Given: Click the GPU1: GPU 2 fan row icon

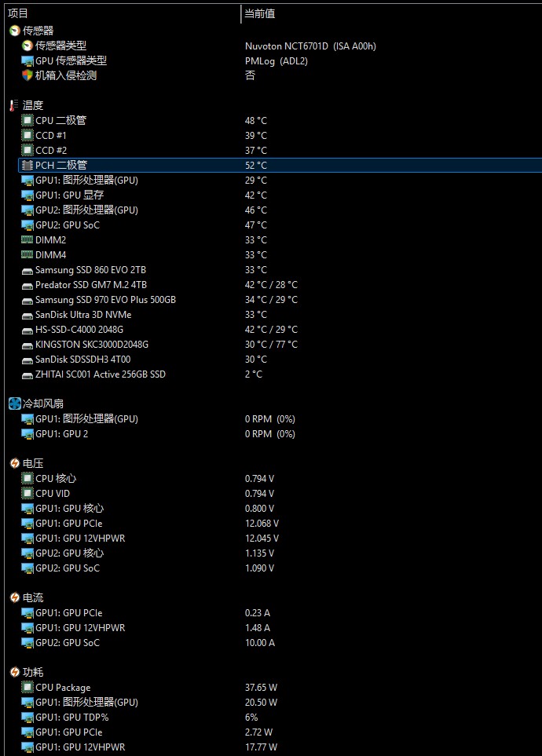Looking at the screenshot, I should pos(27,434).
